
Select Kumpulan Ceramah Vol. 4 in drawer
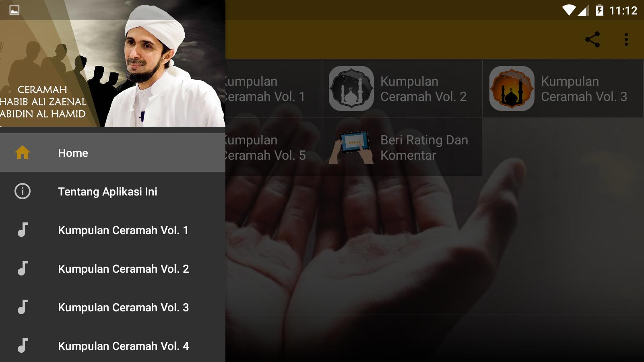point(113,346)
